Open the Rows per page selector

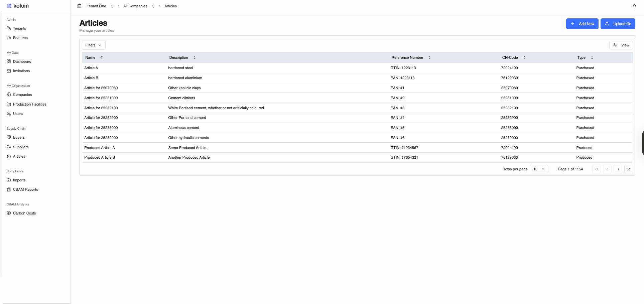539,169
